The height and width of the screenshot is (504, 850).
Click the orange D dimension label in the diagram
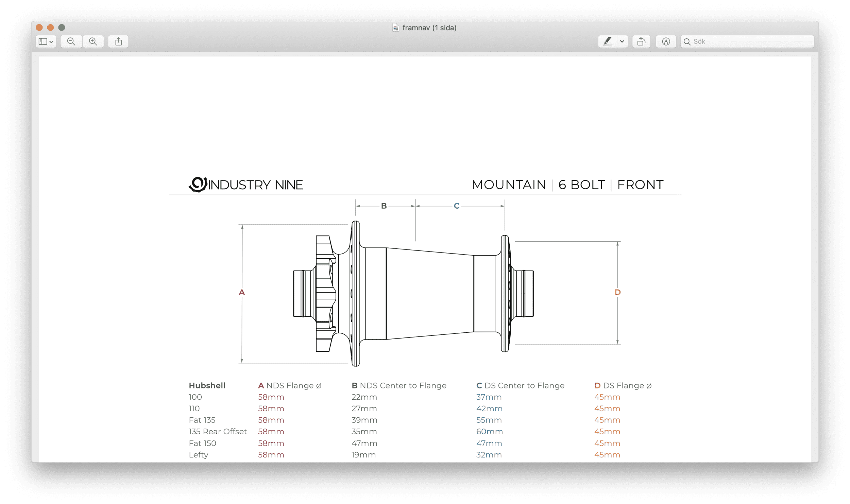pos(617,292)
